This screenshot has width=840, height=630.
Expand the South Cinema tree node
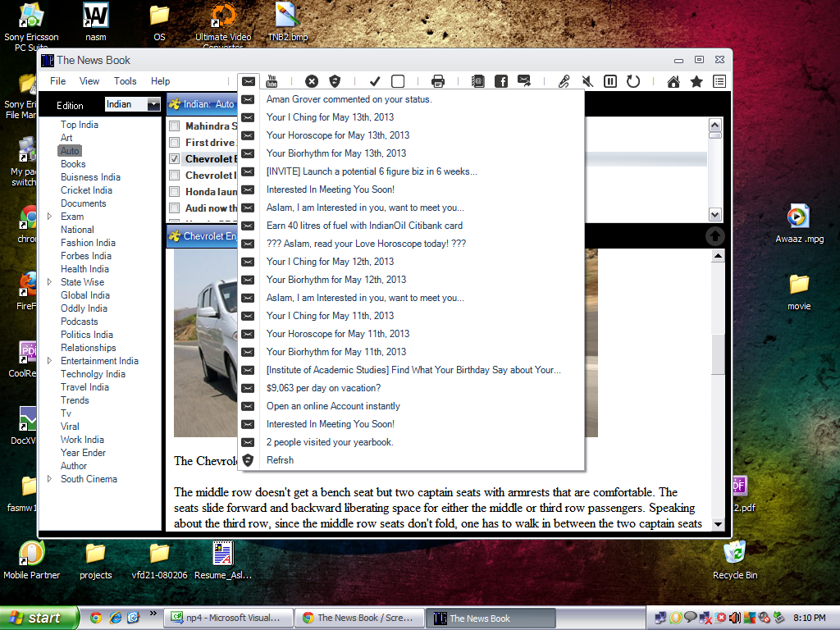coord(50,479)
